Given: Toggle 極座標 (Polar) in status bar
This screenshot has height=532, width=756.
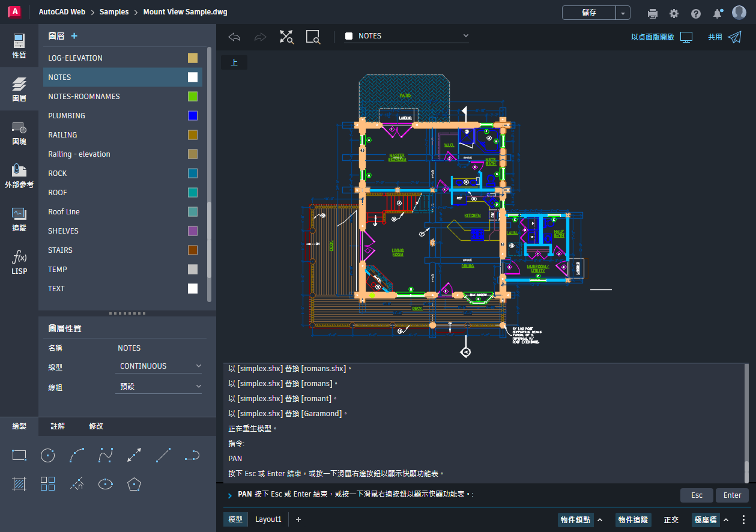Looking at the screenshot, I should 706,519.
